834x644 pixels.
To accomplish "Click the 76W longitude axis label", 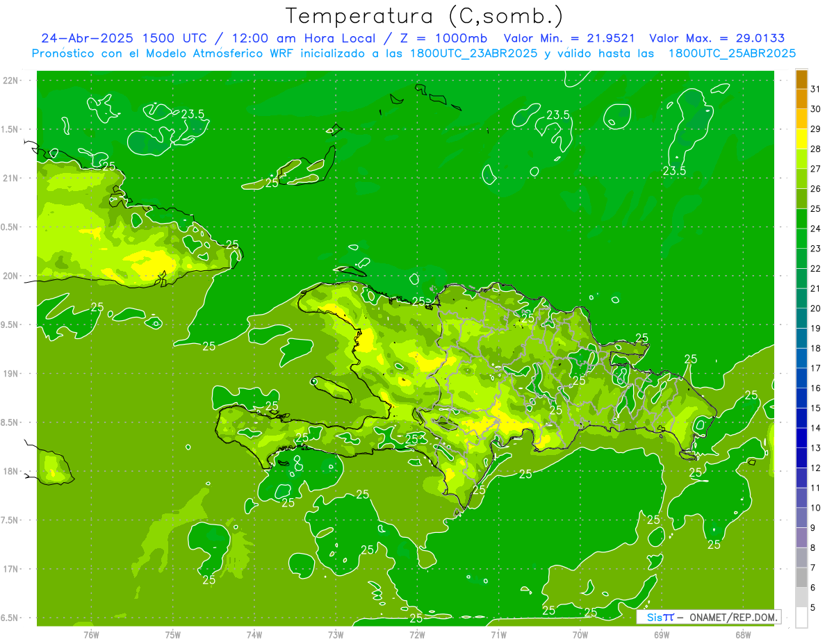I will (x=91, y=635).
